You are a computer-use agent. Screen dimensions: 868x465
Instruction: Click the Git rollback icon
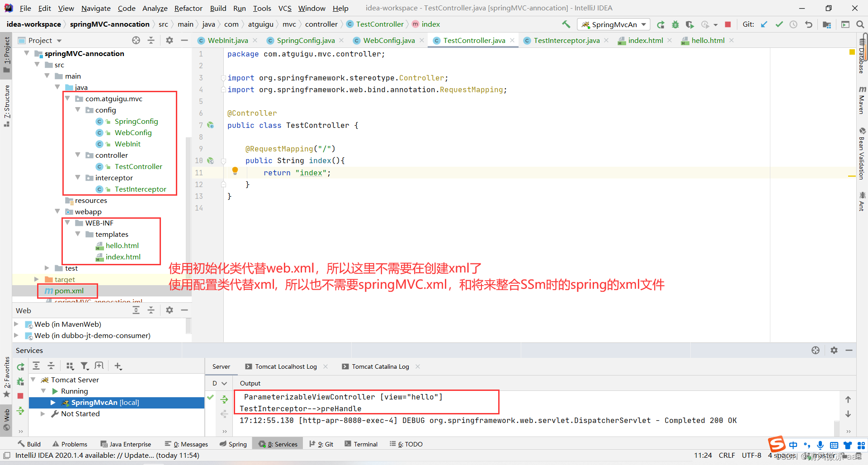[808, 24]
